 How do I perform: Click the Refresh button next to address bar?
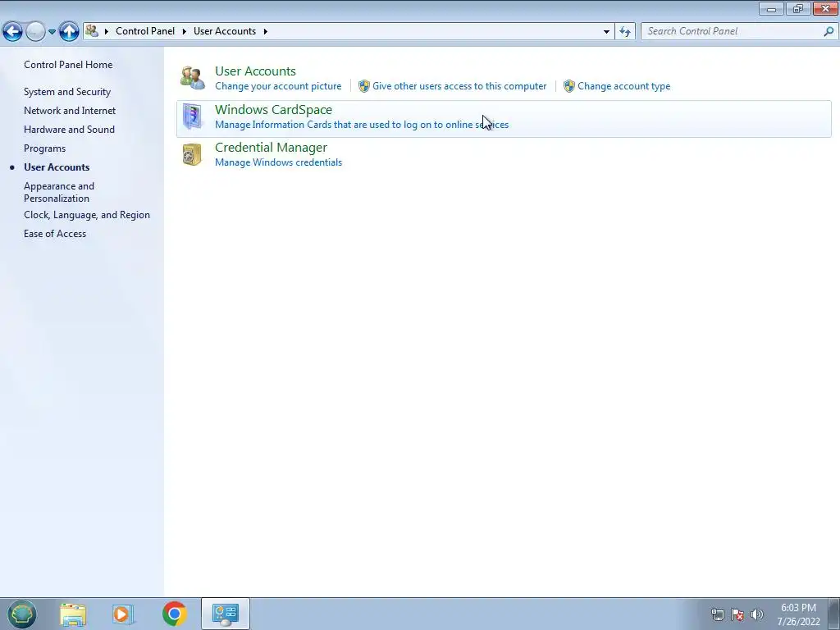[x=624, y=32]
